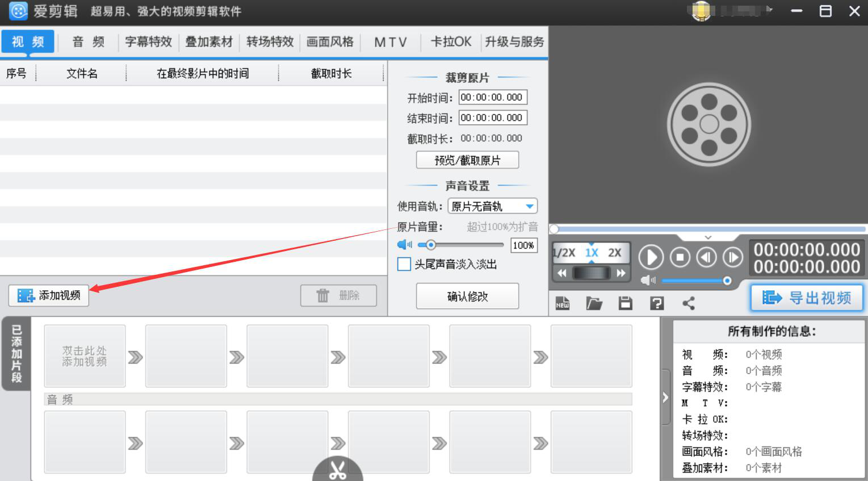Open the 使用音轨 audio track dropdown
Viewport: 868px width, 481px height.
[x=492, y=206]
